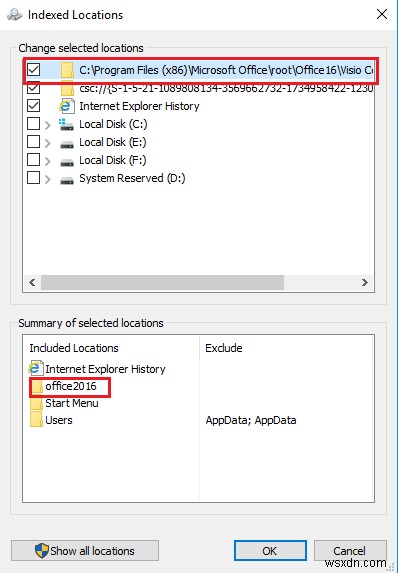This screenshot has height=573, width=398.
Task: Select Local Disk (E:) label
Action: tap(113, 142)
